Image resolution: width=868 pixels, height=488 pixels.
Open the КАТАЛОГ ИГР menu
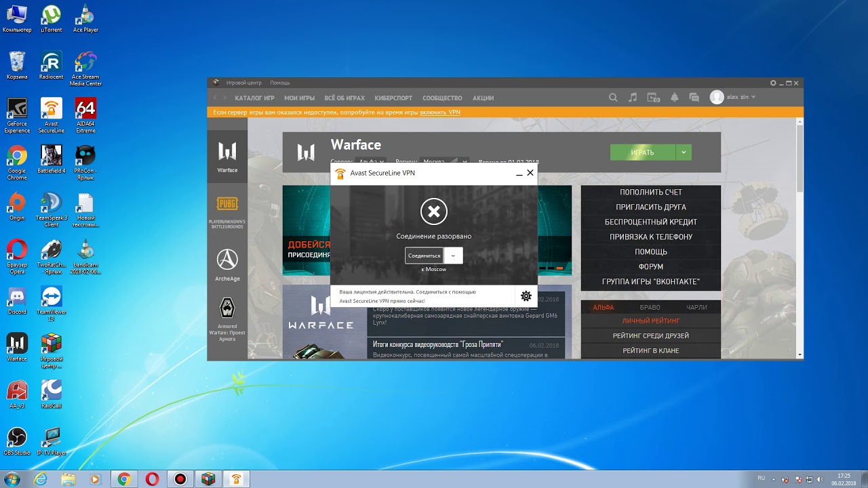254,98
